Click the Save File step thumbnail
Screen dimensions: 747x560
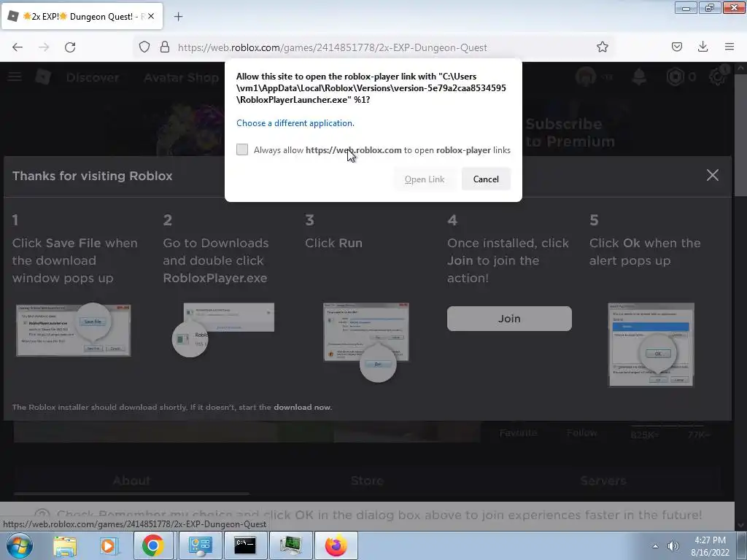[74, 330]
